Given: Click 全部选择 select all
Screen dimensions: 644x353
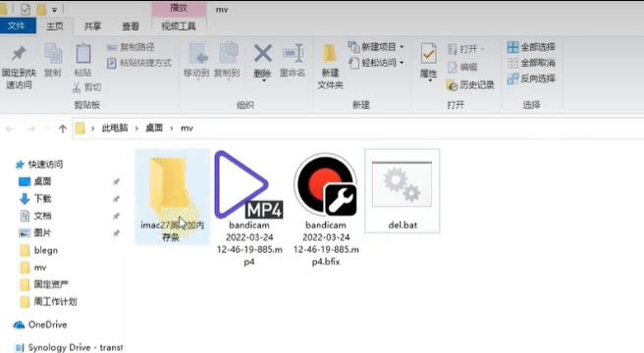Looking at the screenshot, I should tap(531, 47).
